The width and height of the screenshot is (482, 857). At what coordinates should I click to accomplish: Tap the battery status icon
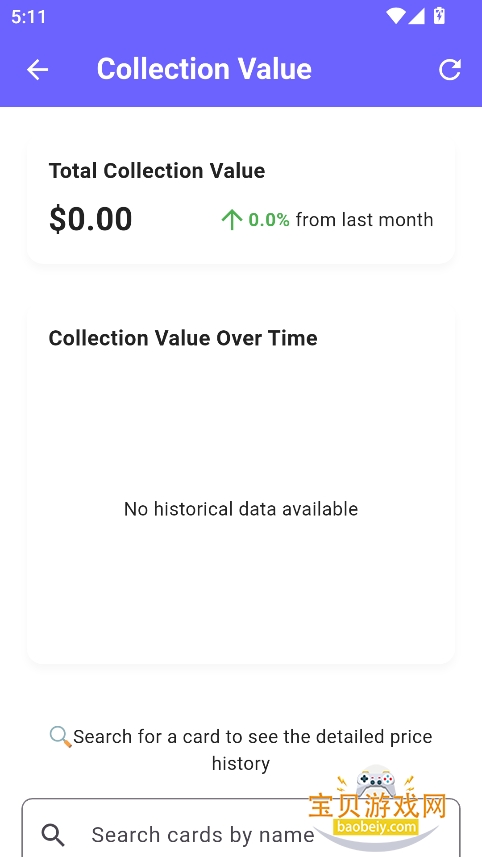click(439, 16)
